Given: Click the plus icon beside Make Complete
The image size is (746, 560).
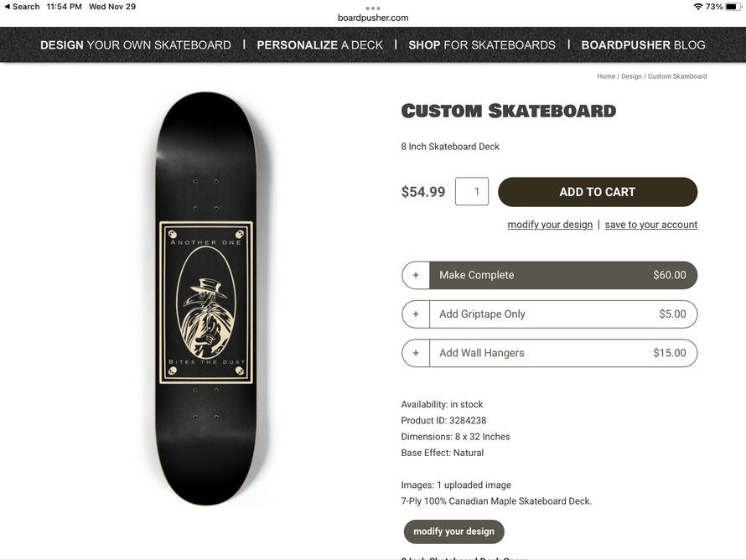Looking at the screenshot, I should (x=416, y=275).
